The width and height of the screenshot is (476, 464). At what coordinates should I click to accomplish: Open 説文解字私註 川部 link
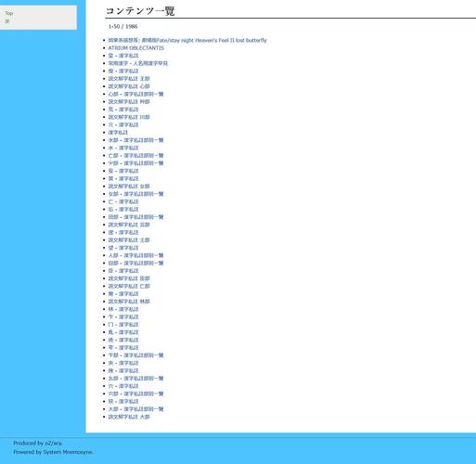(129, 117)
